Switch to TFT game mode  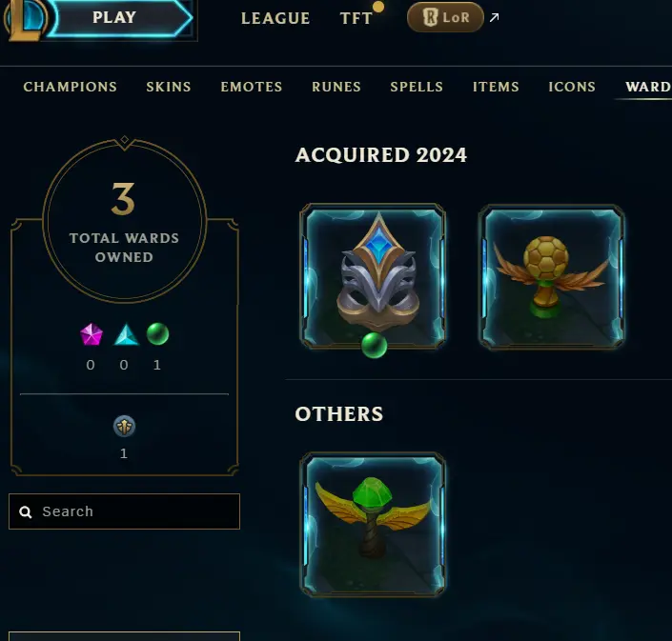(x=356, y=18)
